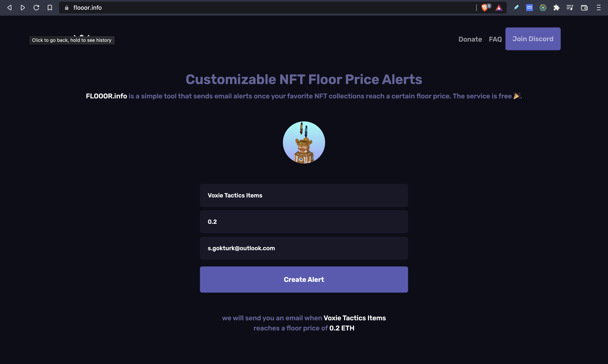Join Discord via the purple button
This screenshot has height=364, width=608.
533,39
